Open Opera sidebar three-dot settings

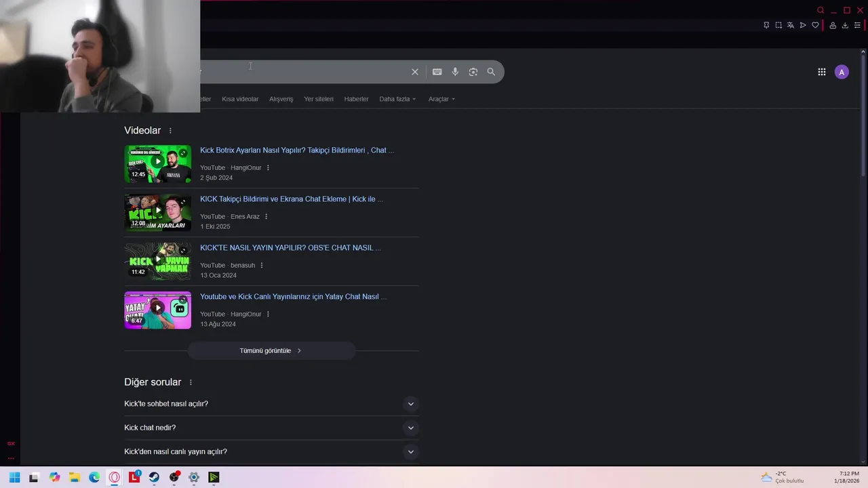click(11, 458)
